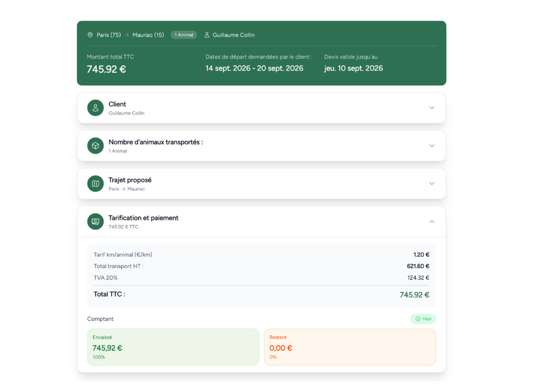Open the Client section title
534x392 pixels.
[x=117, y=104]
